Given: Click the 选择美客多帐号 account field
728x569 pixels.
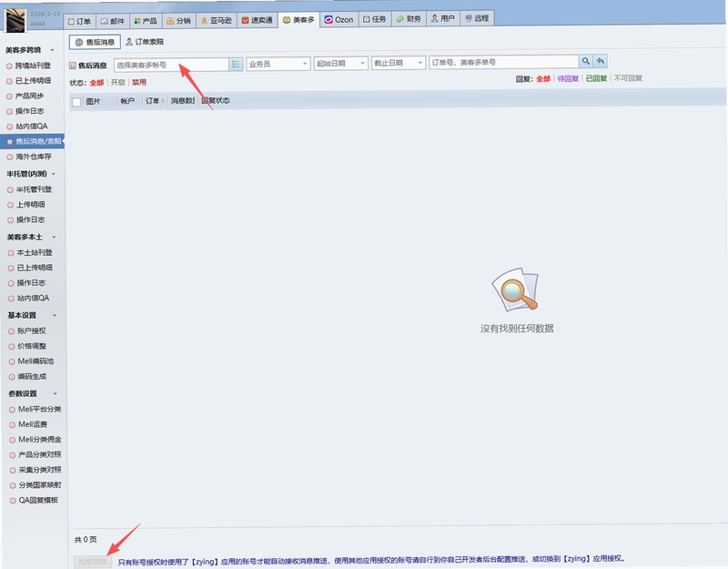Looking at the screenshot, I should 171,65.
